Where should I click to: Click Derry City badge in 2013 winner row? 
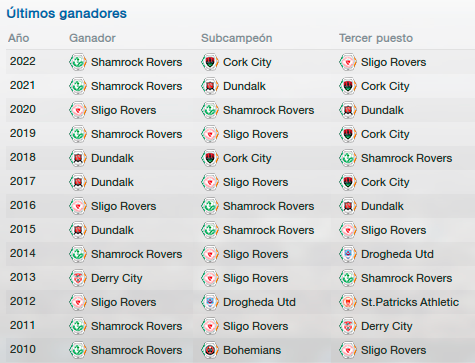tap(78, 278)
